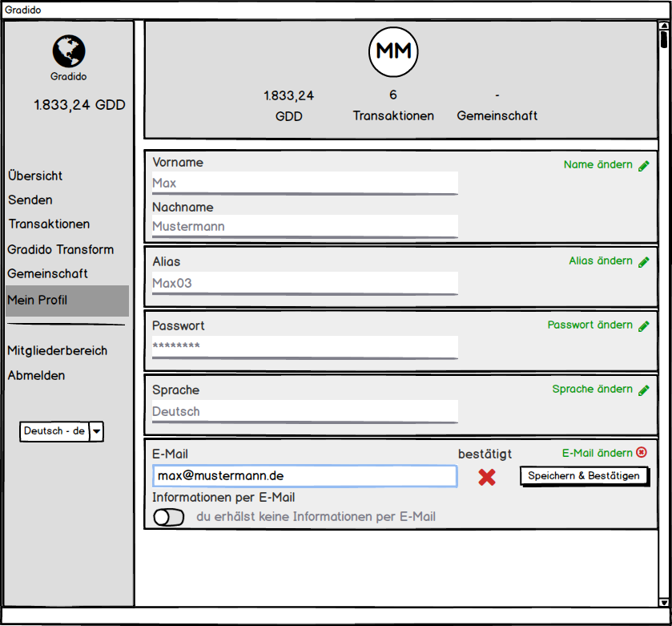
Task: Click the pencil icon beside Sprache ändern
Action: [644, 390]
